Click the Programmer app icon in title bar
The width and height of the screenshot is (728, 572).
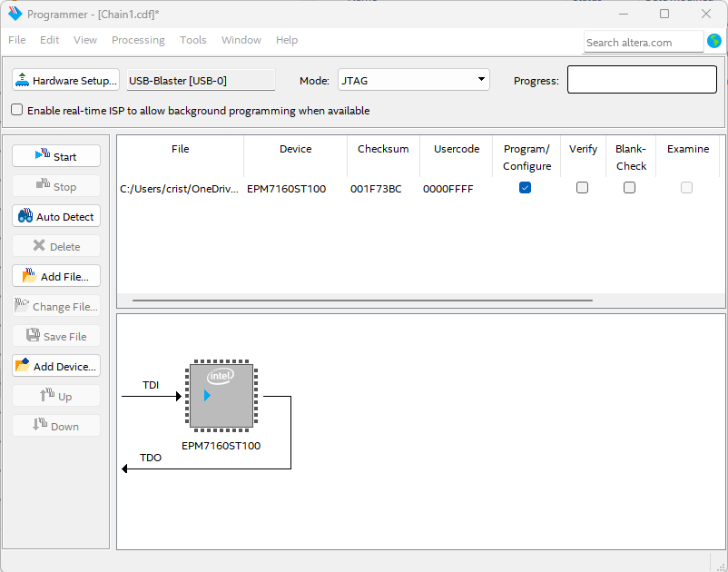point(15,15)
